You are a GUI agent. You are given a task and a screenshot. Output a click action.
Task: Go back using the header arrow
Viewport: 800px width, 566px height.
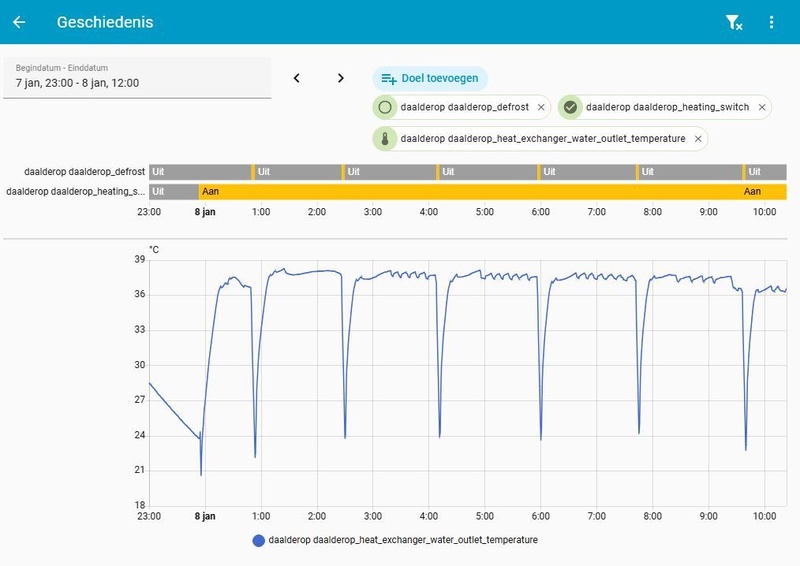pyautogui.click(x=19, y=22)
